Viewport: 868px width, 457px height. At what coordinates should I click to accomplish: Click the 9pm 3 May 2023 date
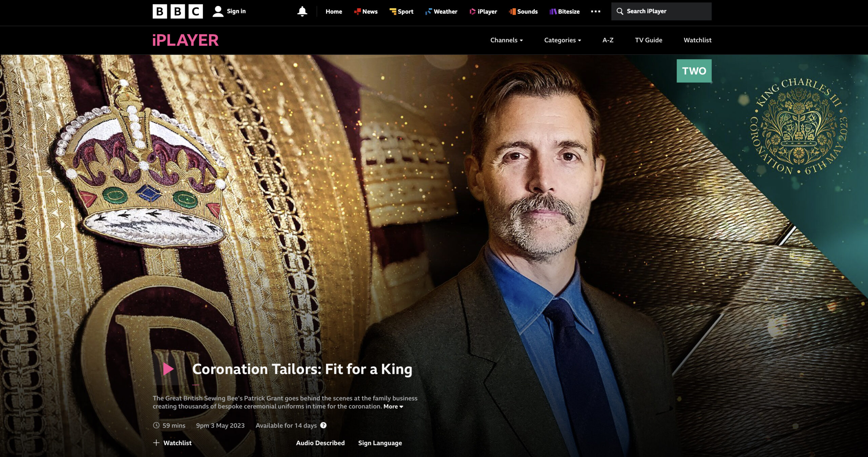pyautogui.click(x=220, y=425)
